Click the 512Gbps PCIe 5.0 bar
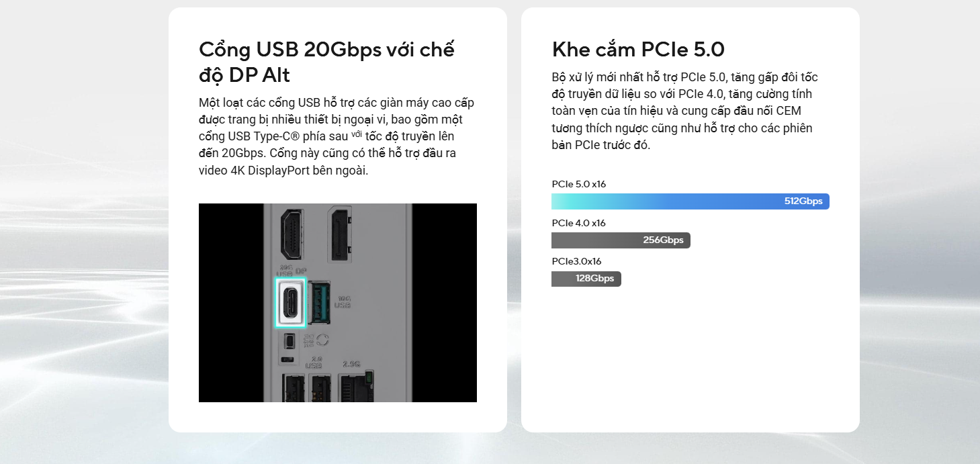Image resolution: width=980 pixels, height=464 pixels. [x=691, y=201]
